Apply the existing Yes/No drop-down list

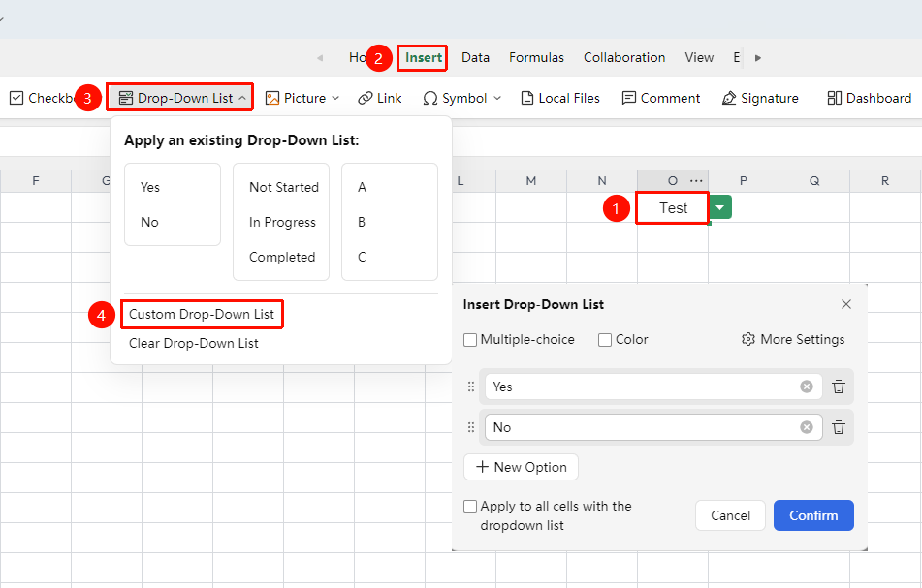point(173,204)
